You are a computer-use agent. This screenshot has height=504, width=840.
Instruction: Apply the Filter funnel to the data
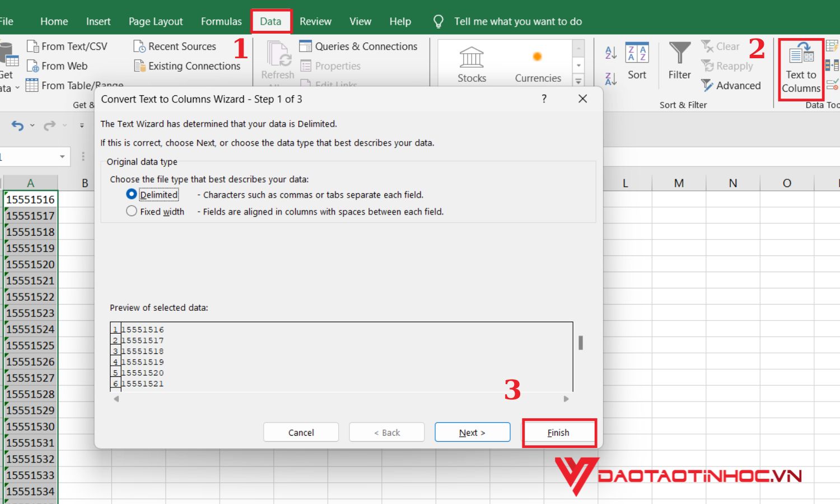tap(679, 62)
